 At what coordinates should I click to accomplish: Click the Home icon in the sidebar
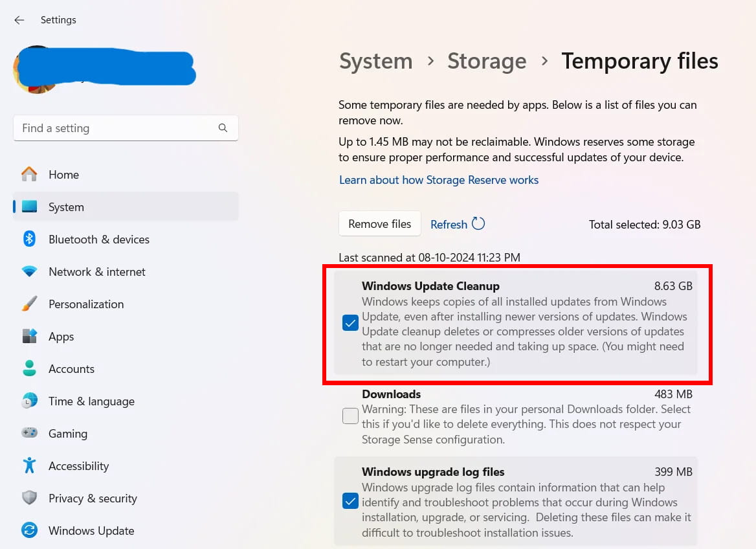[x=29, y=174]
